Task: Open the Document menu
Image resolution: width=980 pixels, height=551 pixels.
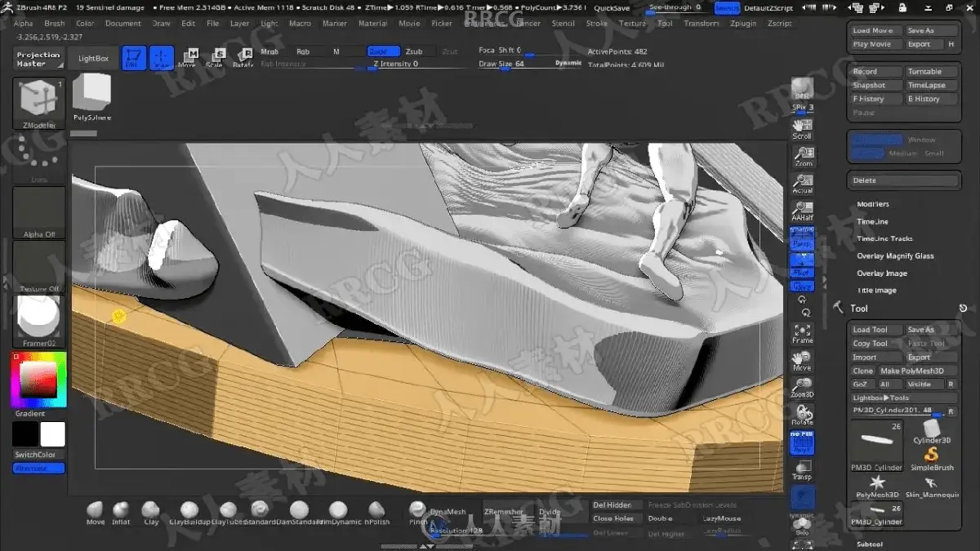Action: 123,24
